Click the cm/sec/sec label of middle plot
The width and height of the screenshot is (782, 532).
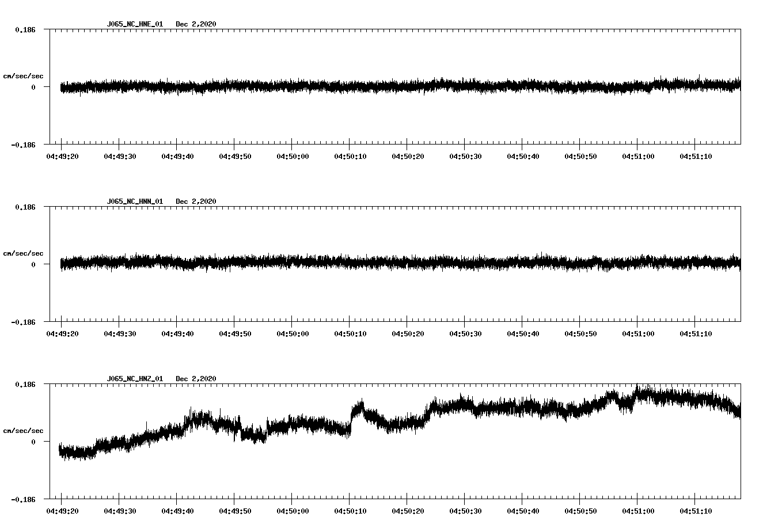click(24, 253)
